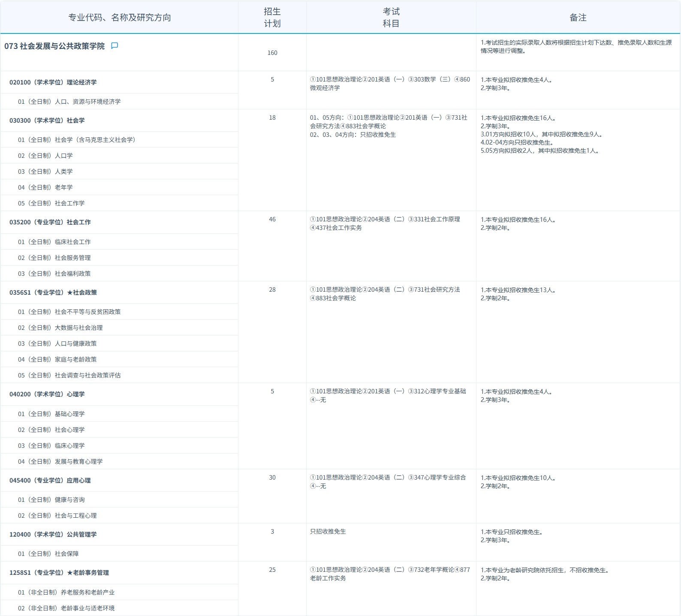Select direction 社会学（含马克思主义社会学）

77,140
